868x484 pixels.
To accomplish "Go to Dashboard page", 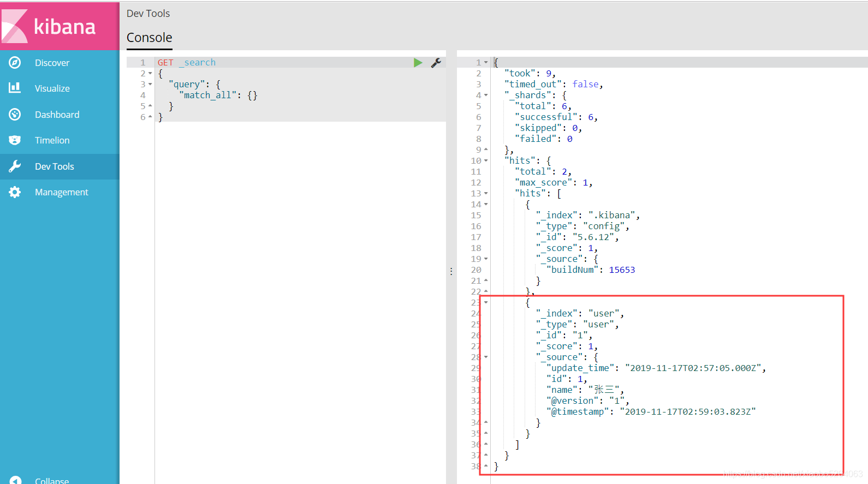I will (57, 115).
